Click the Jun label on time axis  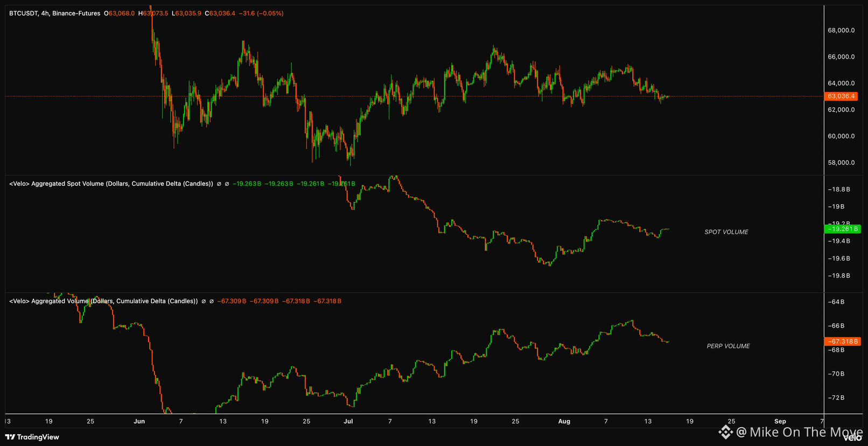pos(139,421)
